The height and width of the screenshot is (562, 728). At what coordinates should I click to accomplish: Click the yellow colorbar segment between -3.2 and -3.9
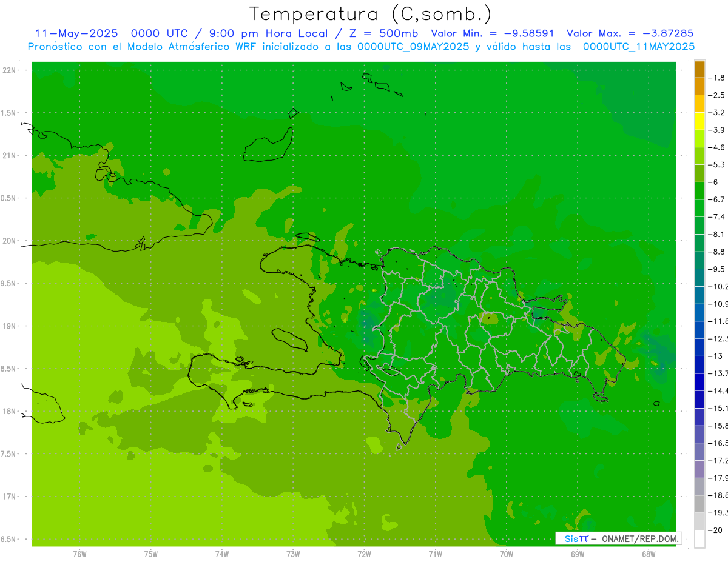pyautogui.click(x=699, y=121)
